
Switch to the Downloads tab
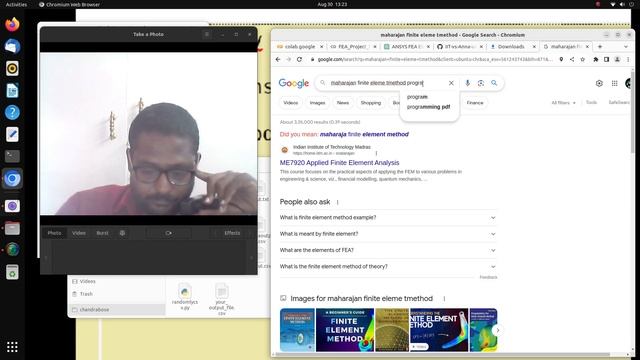tap(513, 47)
